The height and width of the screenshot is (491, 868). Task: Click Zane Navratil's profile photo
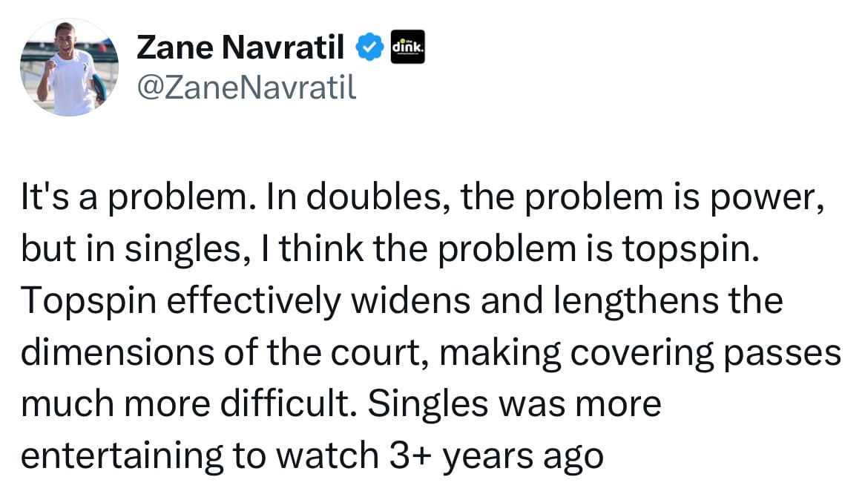point(68,67)
